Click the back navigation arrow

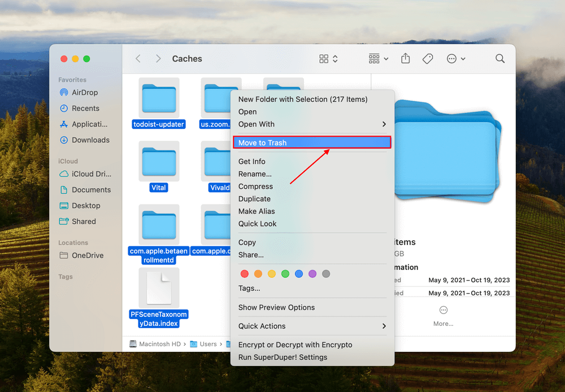(138, 58)
